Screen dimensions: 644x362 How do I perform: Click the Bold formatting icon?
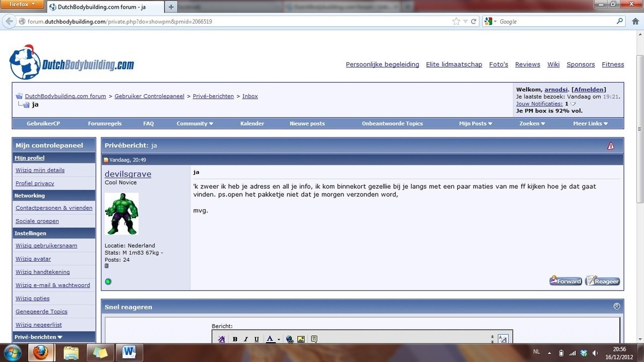coord(235,339)
